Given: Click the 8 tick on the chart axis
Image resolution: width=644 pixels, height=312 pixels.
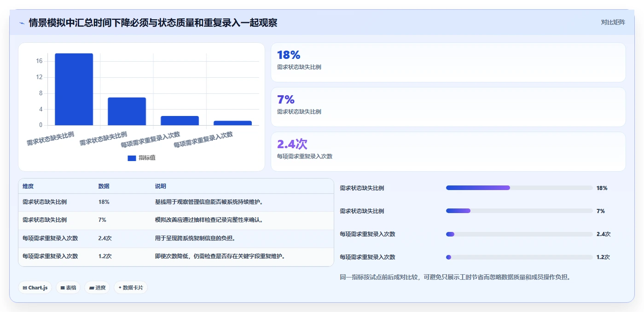Looking at the screenshot, I should click(41, 93).
